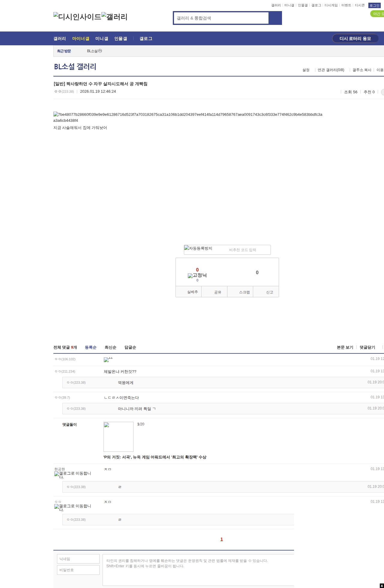Open 인물갤 in the small top utility links
This screenshot has width=384, height=588.
point(303,5)
